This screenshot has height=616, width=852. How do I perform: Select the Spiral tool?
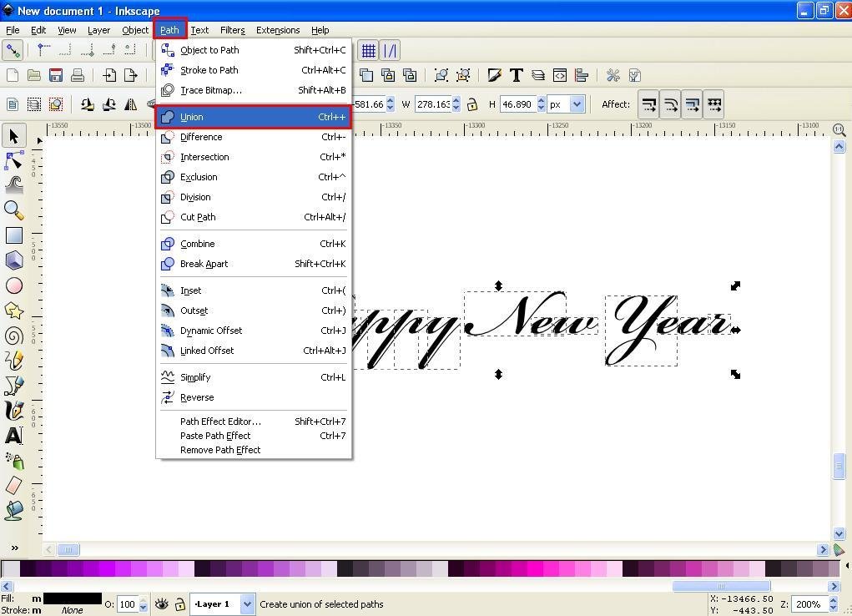[x=13, y=336]
